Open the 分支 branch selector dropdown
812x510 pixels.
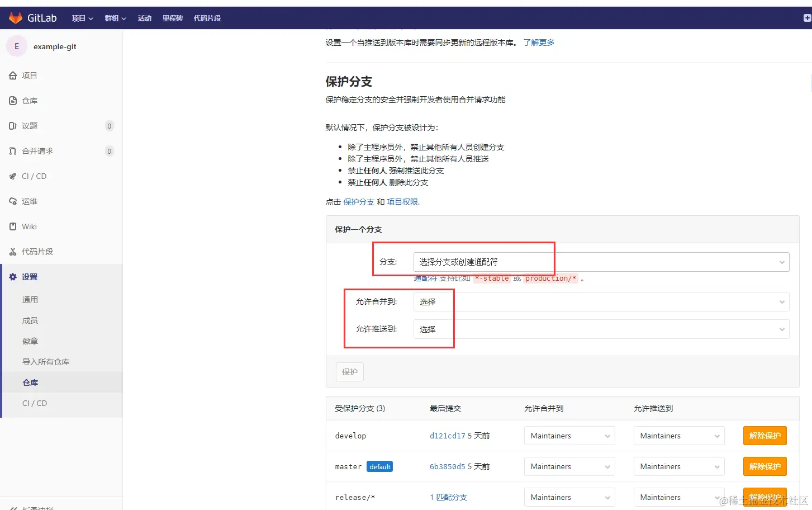click(x=601, y=262)
